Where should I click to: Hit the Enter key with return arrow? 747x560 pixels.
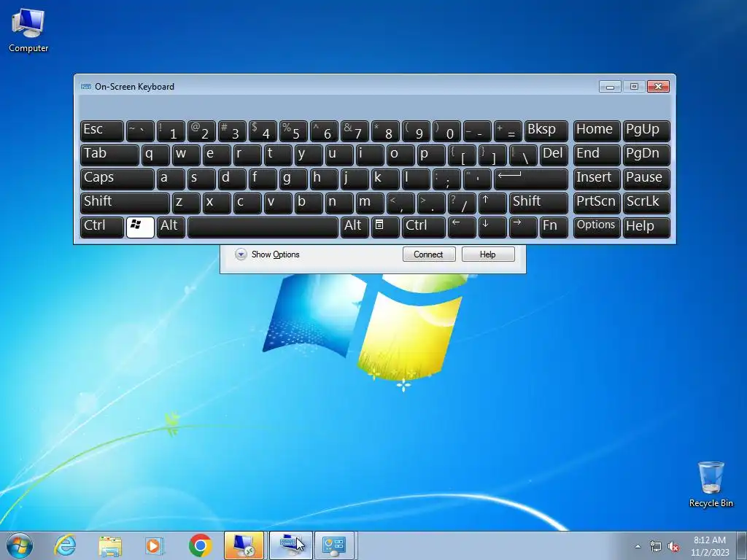click(531, 179)
